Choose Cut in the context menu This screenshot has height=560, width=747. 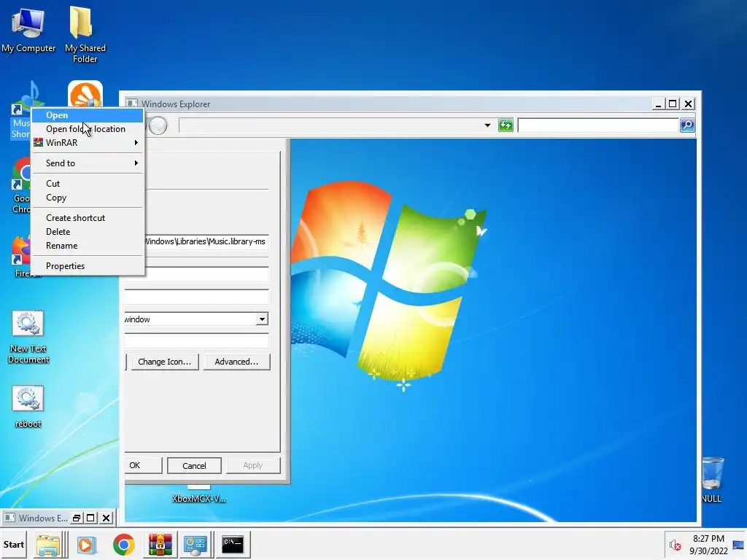88,184
